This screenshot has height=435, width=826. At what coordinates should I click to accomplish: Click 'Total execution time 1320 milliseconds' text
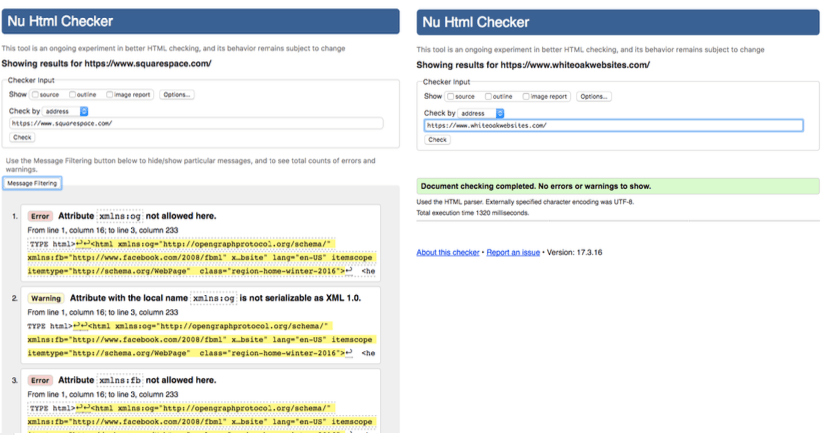tap(473, 213)
